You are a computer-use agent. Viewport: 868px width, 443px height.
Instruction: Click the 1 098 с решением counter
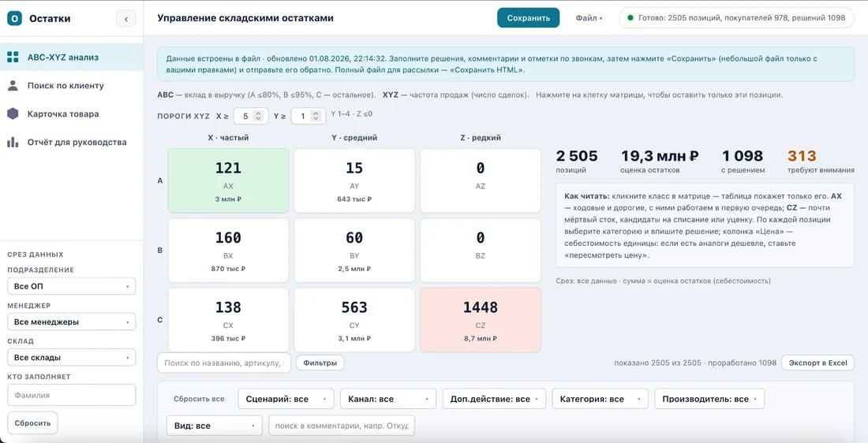tap(743, 162)
